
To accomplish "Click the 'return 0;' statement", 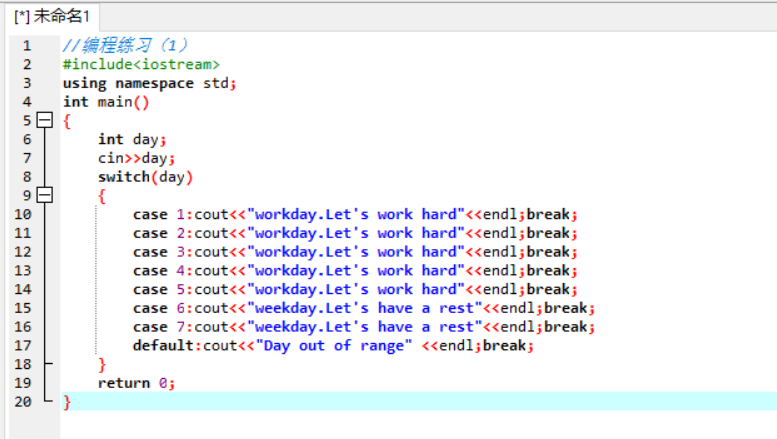I will click(x=136, y=384).
